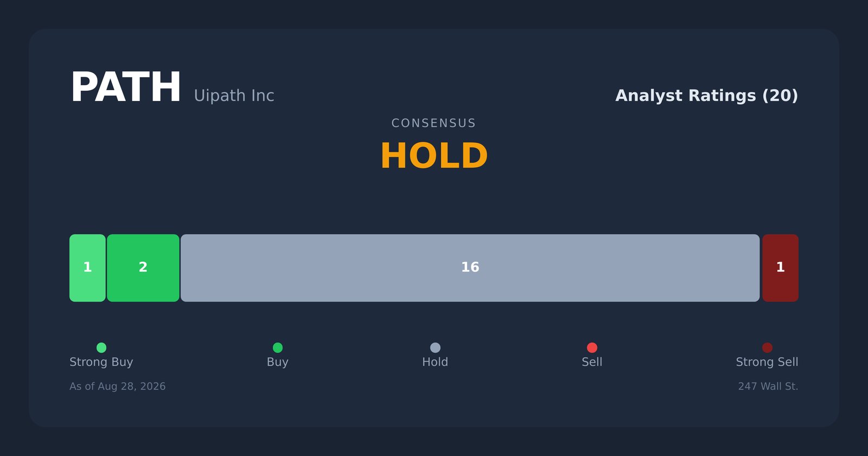This screenshot has height=456, width=868.
Task: Click the Buy legend label text
Action: pyautogui.click(x=278, y=362)
